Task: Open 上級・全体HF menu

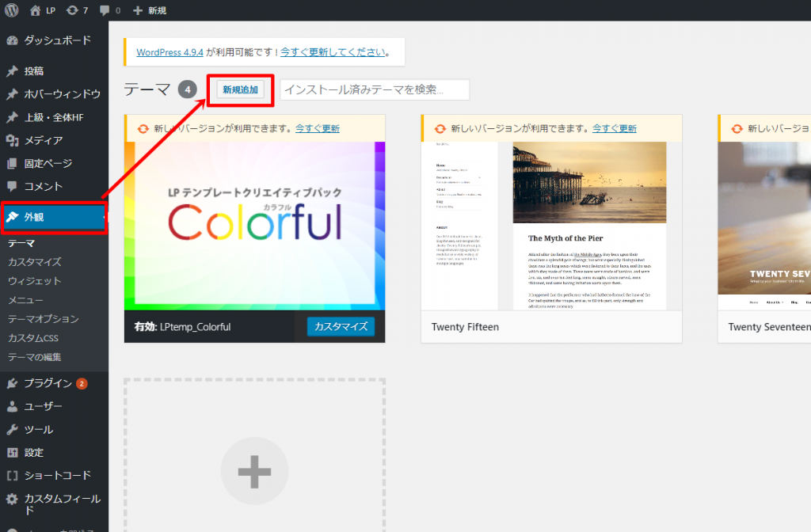Action: coord(55,117)
